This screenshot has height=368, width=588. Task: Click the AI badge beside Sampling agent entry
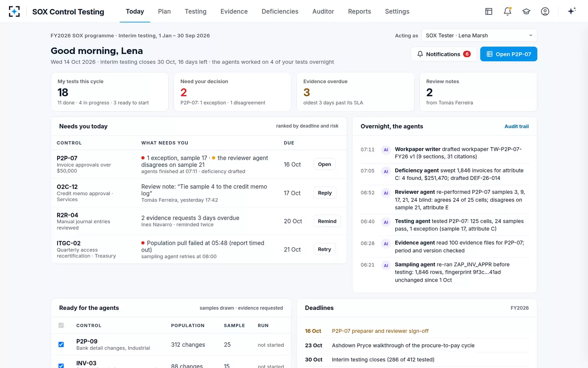385,266
